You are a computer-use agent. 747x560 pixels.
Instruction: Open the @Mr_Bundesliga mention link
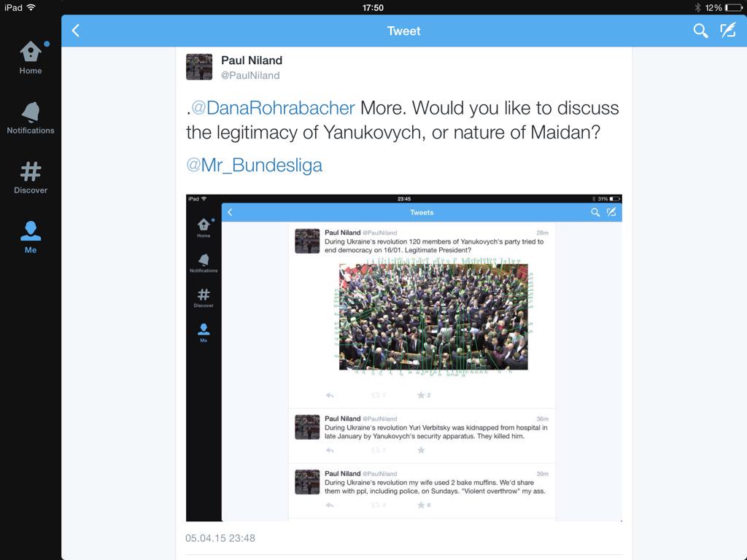254,166
